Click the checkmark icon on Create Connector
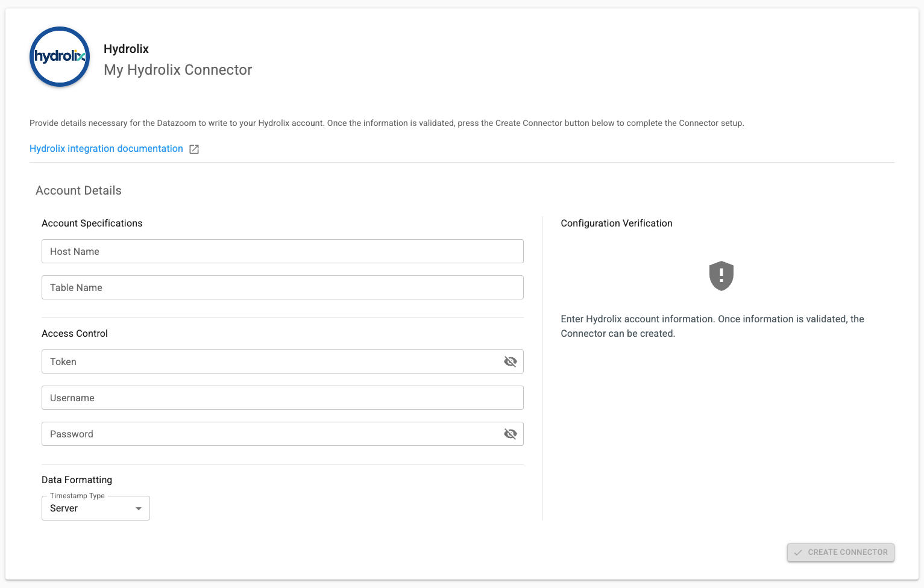924x588 pixels. [798, 552]
